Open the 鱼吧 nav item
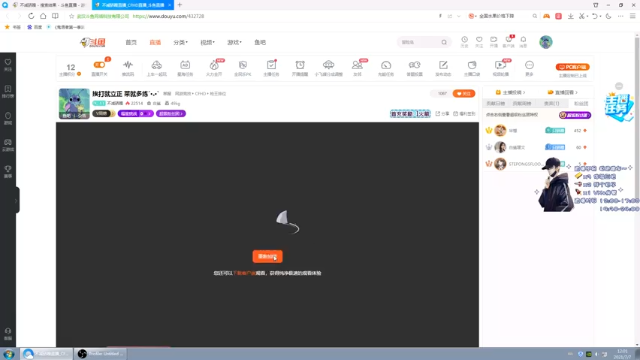 pos(260,42)
